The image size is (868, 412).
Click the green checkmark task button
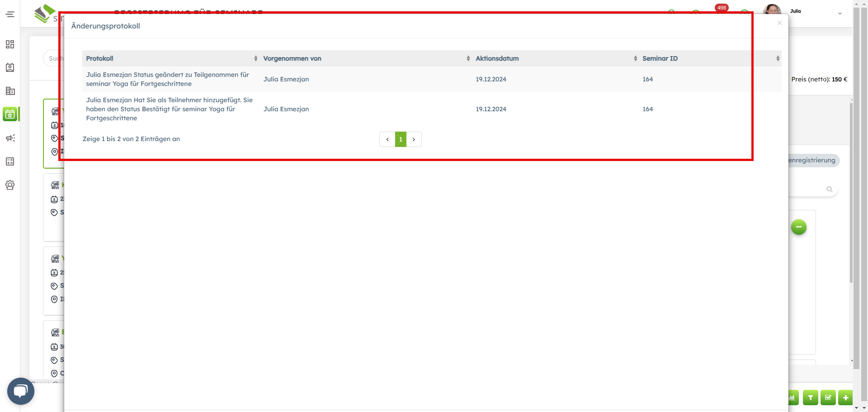tap(828, 398)
